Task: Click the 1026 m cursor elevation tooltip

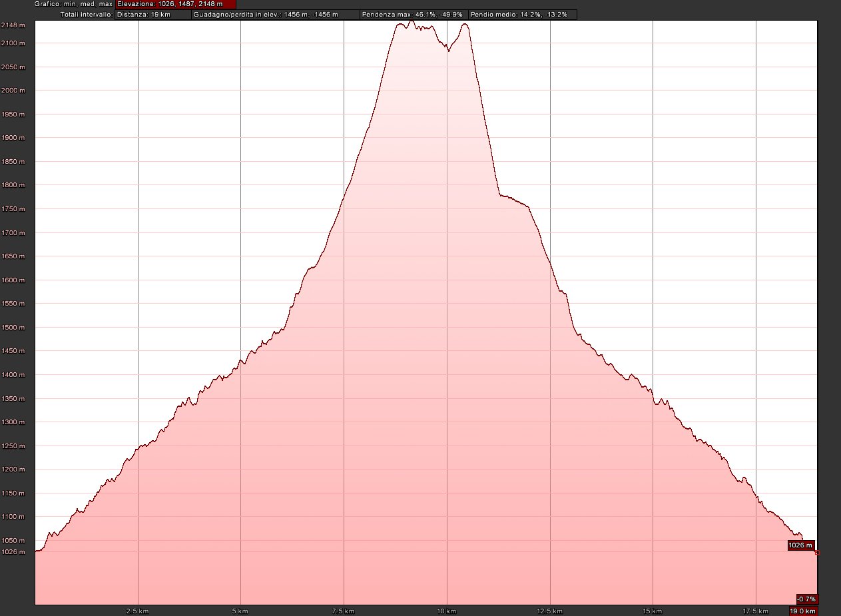Action: point(800,545)
